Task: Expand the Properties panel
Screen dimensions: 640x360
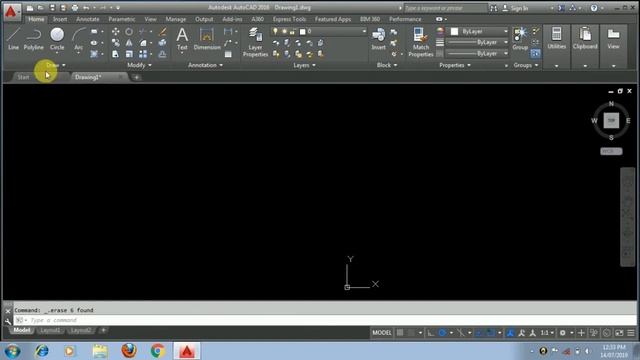Action: 455,65
